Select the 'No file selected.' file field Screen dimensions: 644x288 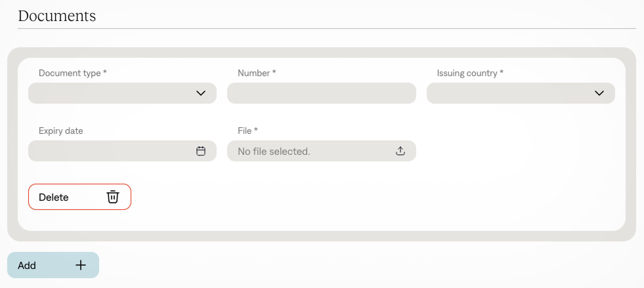pos(309,151)
